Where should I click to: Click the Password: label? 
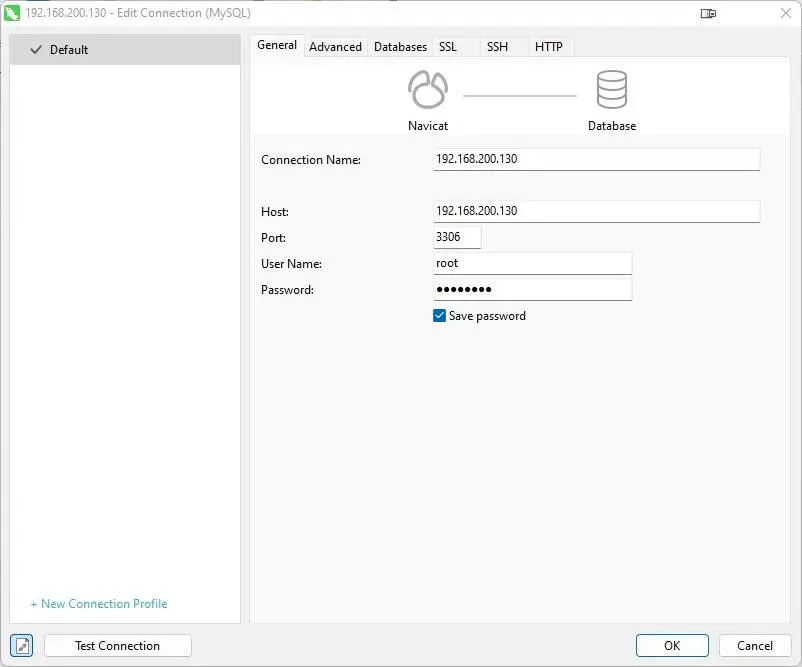pyautogui.click(x=287, y=290)
